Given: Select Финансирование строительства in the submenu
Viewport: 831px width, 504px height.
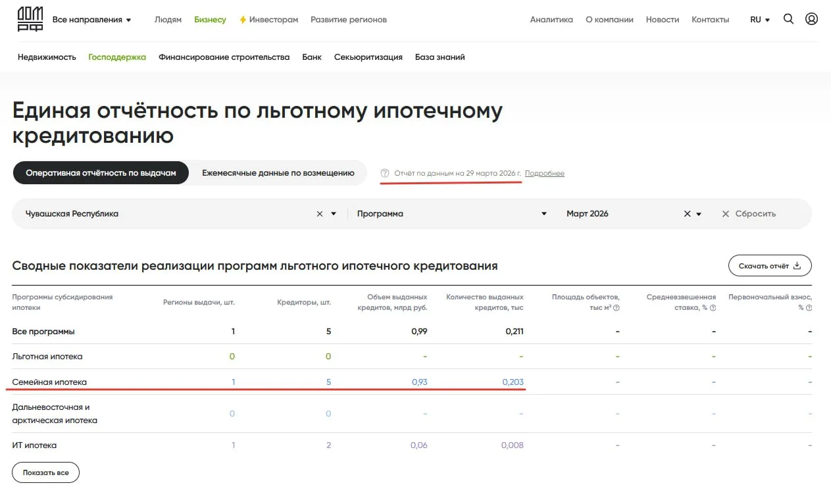Looking at the screenshot, I should coord(224,57).
